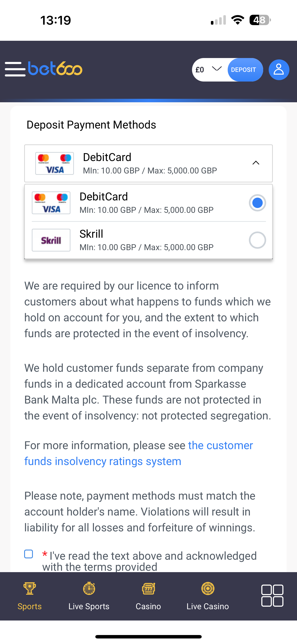Switch to the Casino tab label
This screenshot has height=644, width=297.
pos(148,606)
